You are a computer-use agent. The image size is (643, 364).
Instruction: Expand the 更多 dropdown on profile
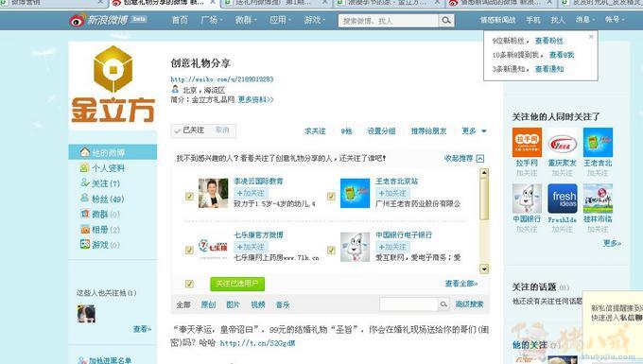pos(474,130)
